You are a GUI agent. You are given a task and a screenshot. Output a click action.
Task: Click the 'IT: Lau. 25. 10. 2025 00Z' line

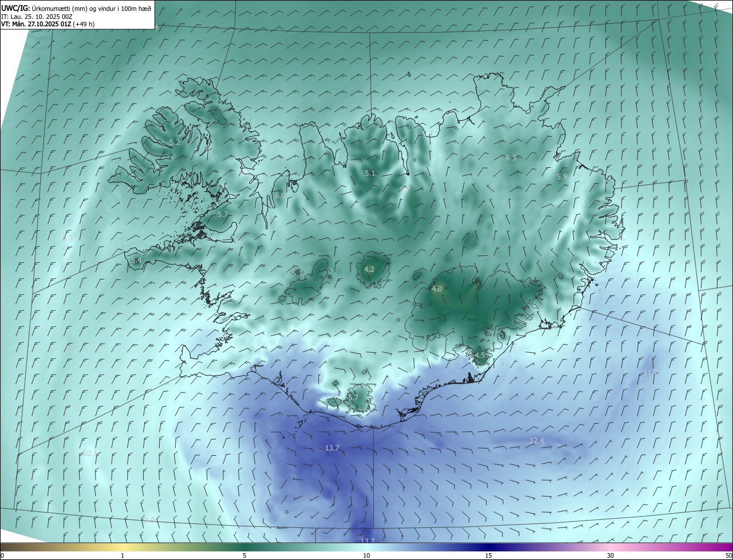click(36, 17)
